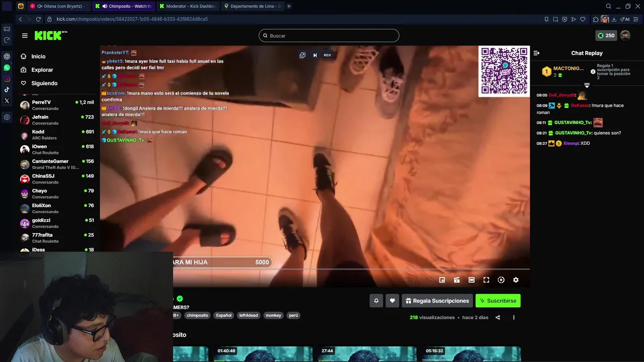Open X (Twitter) in browser sidebar

[x=7, y=101]
